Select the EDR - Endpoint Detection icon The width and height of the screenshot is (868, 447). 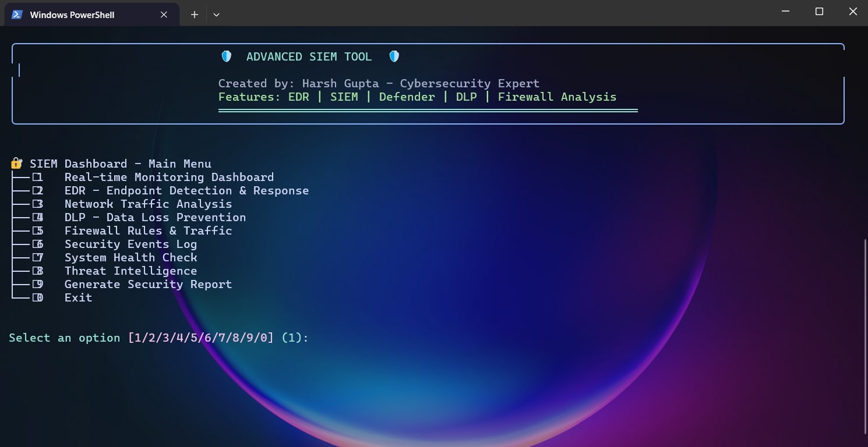pos(38,190)
